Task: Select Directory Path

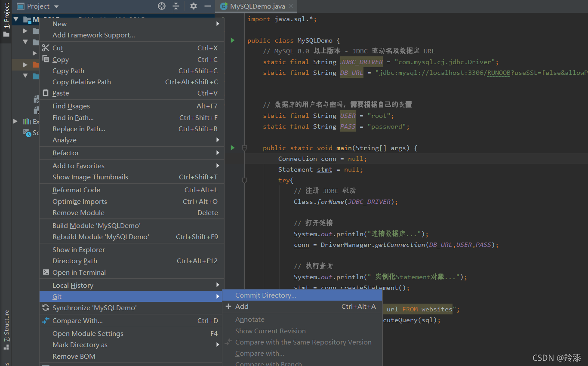Action: click(132, 261)
